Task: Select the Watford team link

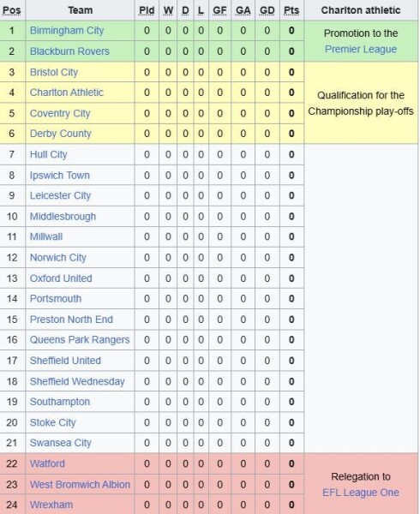Action: pos(47,463)
